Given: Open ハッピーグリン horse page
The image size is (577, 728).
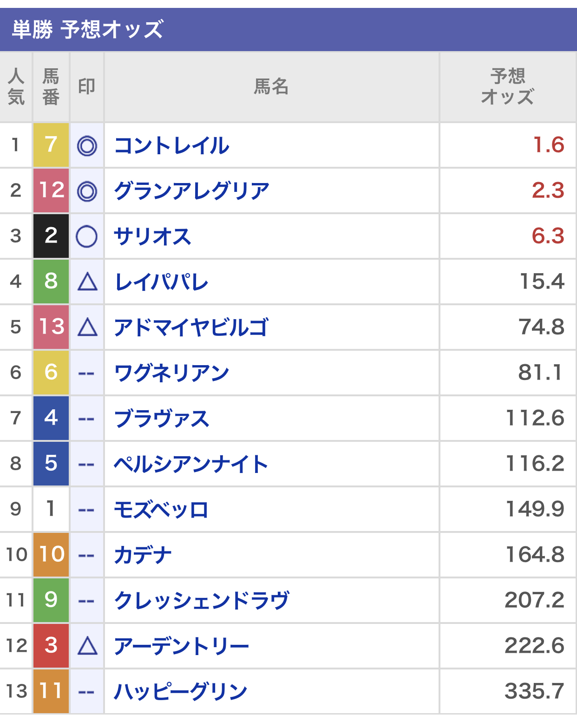Looking at the screenshot, I should (x=181, y=692).
